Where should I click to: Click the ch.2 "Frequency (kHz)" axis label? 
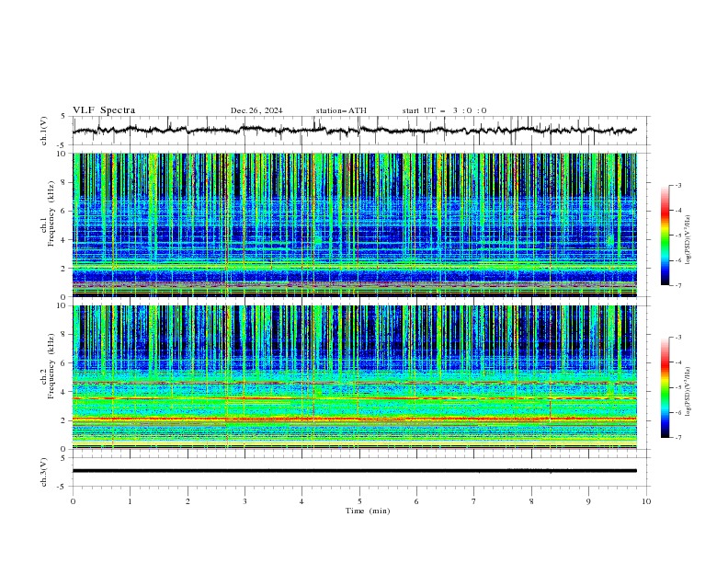tap(51, 365)
